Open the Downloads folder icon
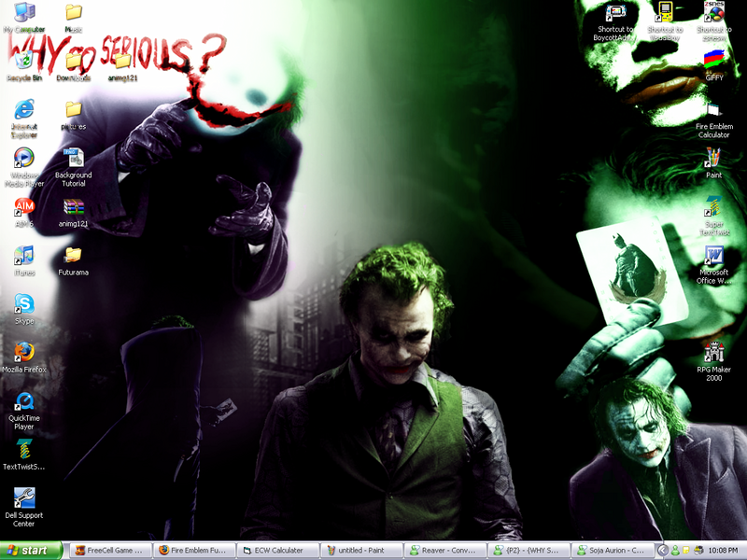The width and height of the screenshot is (747, 560). pyautogui.click(x=74, y=61)
